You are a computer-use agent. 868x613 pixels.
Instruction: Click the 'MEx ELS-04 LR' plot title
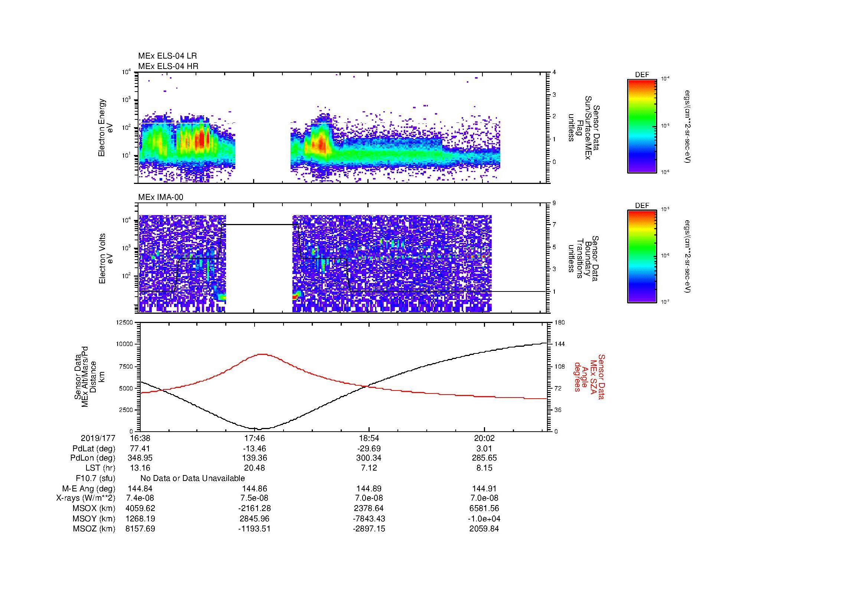pos(167,56)
